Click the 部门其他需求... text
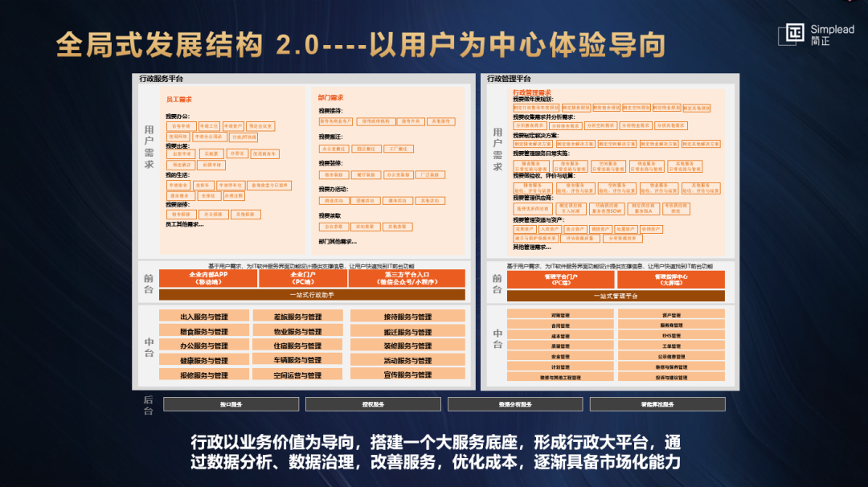This screenshot has height=487, width=868. pyautogui.click(x=338, y=241)
